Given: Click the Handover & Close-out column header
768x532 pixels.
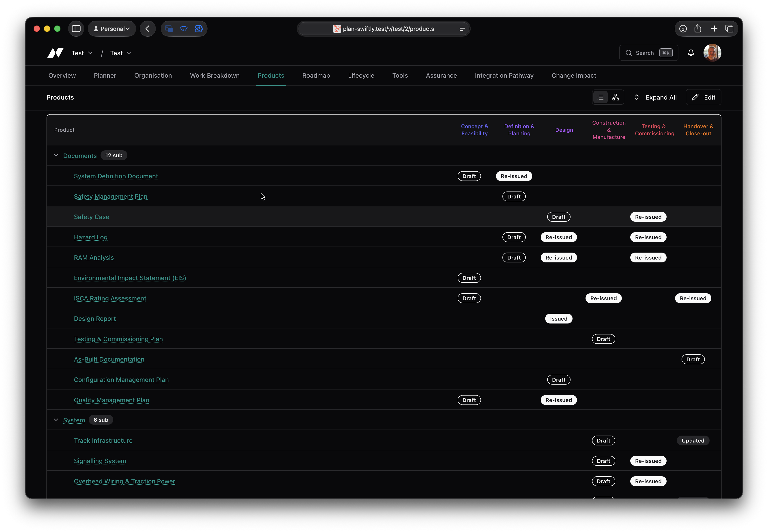Looking at the screenshot, I should (x=698, y=130).
